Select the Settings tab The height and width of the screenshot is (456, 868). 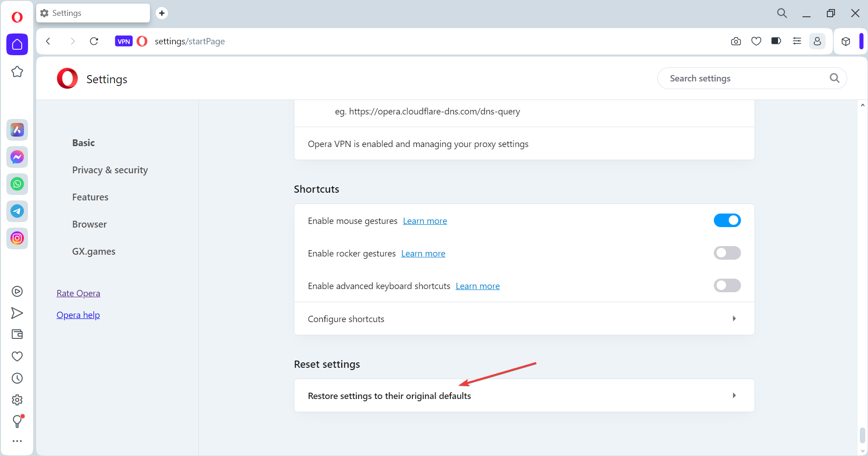pos(93,13)
